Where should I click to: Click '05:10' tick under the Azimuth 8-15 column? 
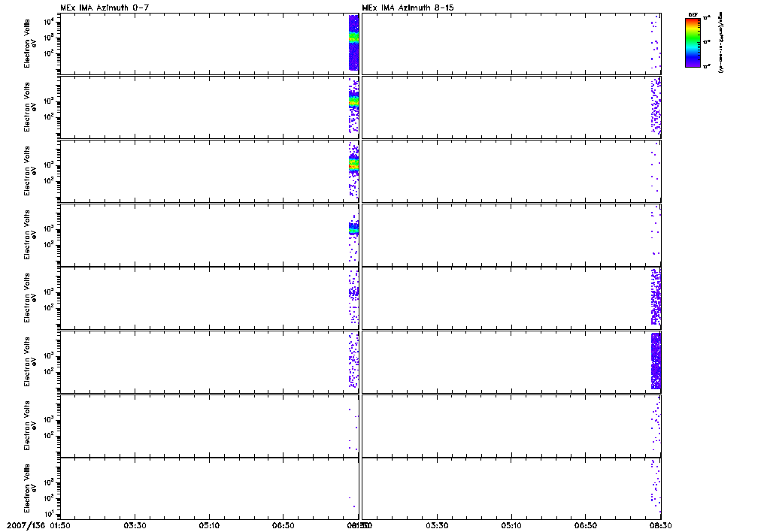[x=511, y=526]
